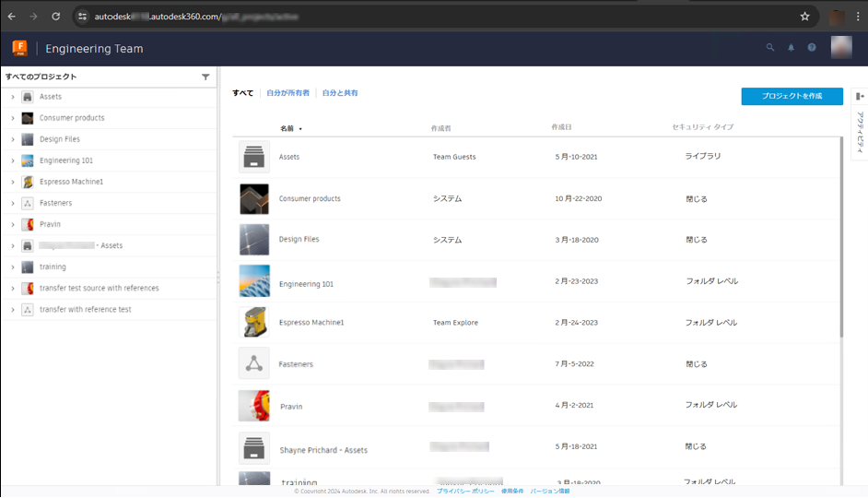
Task: Open Pravin thumbnail in table
Action: click(254, 406)
